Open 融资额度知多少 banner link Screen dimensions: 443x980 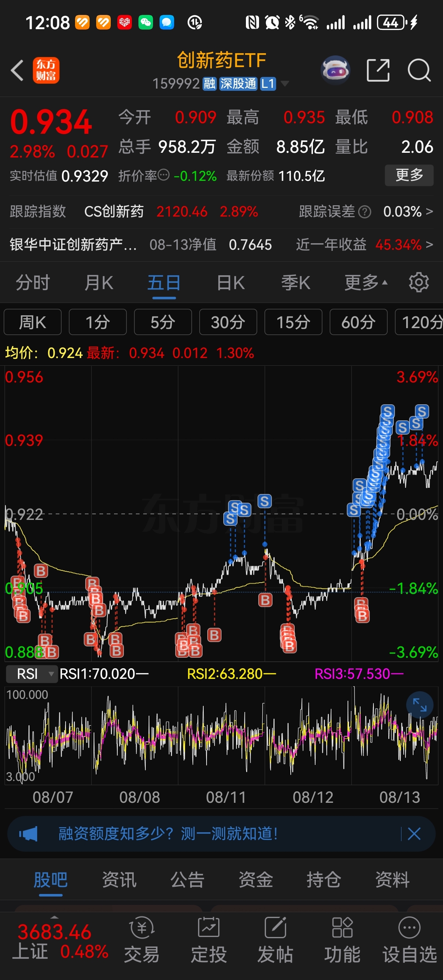pos(168,834)
